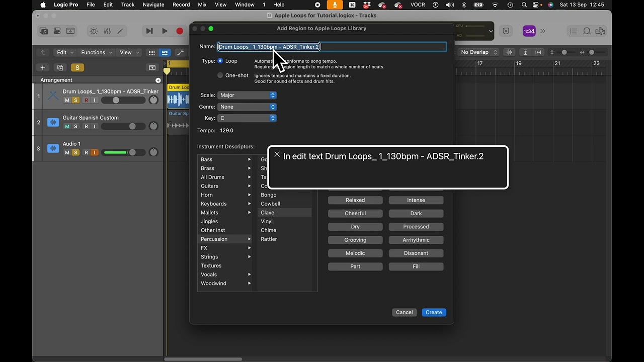Click the loop Name text field

click(332, 47)
